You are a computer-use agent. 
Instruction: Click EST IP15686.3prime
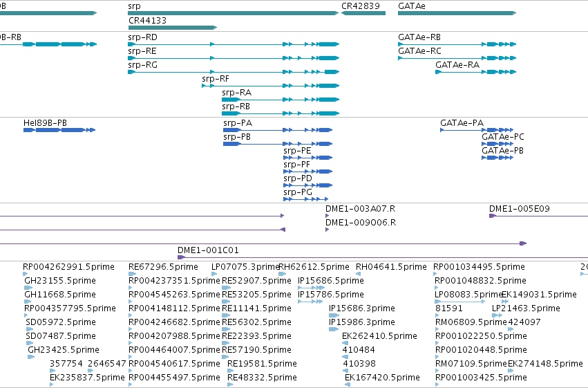point(334,316)
